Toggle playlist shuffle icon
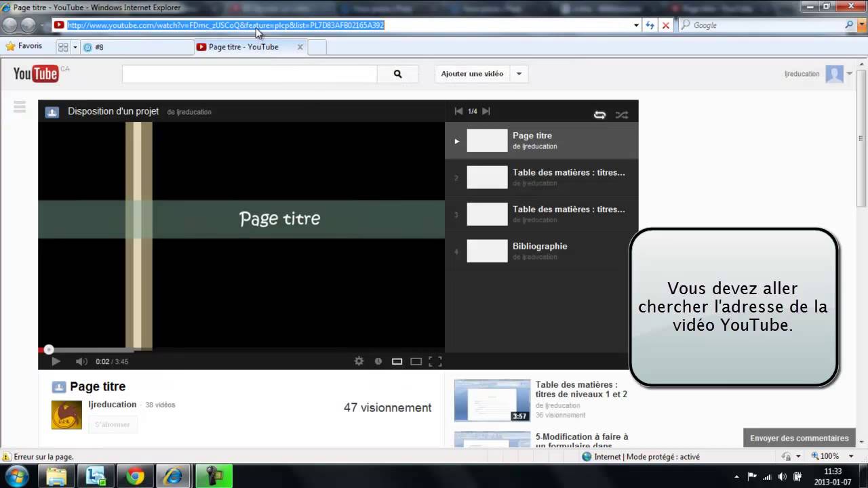This screenshot has width=868, height=488. [x=621, y=115]
